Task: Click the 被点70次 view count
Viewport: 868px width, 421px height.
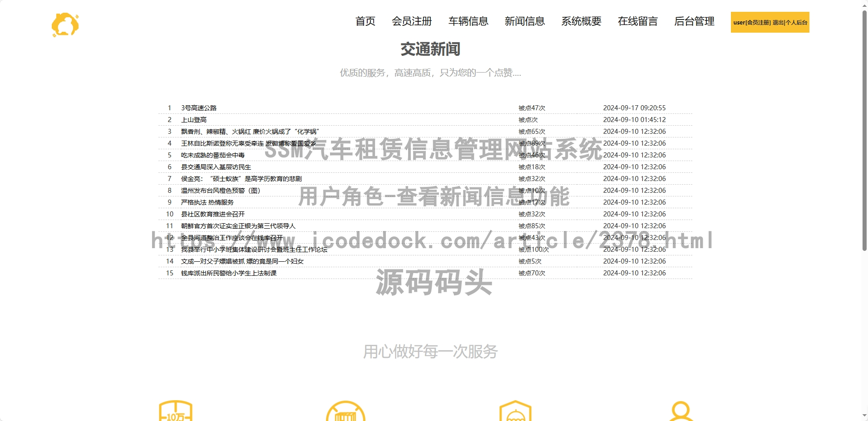Action: pos(532,273)
